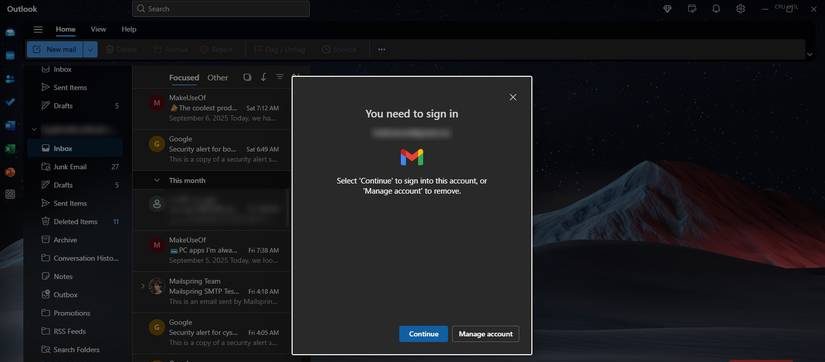The height and width of the screenshot is (362, 825).
Task: Click the dimmed Delete ribbon button
Action: [121, 49]
